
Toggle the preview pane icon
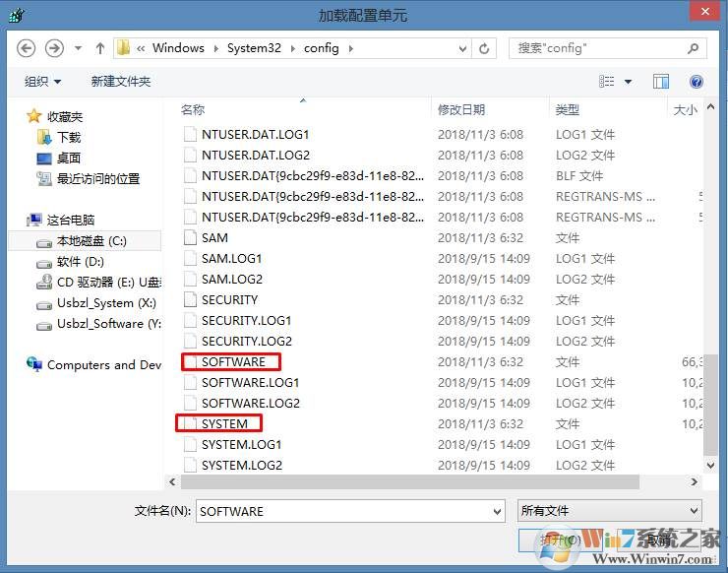[x=661, y=82]
